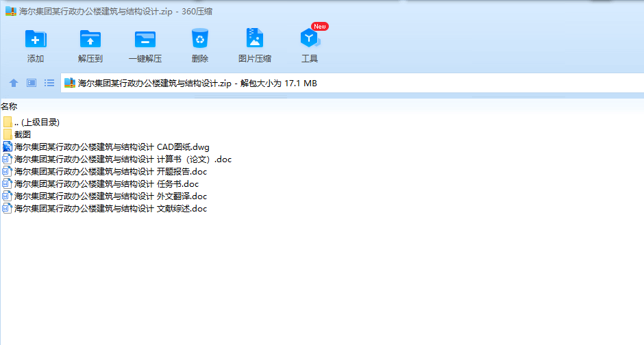Image resolution: width=644 pixels, height=345 pixels.
Task: Select the 外文翻译.doc file name
Action: tap(110, 196)
